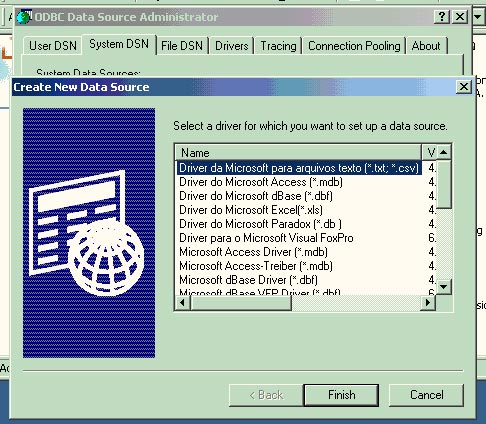
Task: Click the horizontal scroll left arrow
Action: click(182, 303)
